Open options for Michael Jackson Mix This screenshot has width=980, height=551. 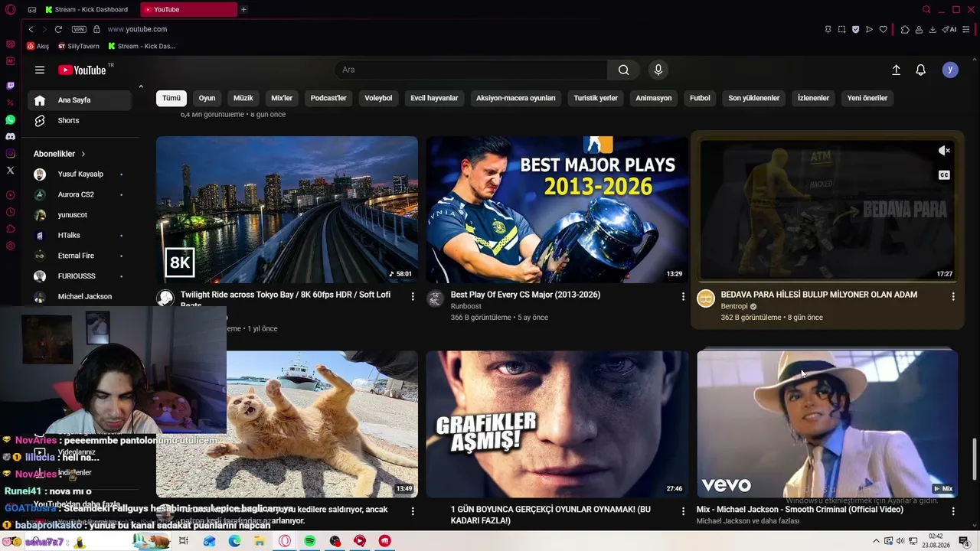pyautogui.click(x=953, y=510)
